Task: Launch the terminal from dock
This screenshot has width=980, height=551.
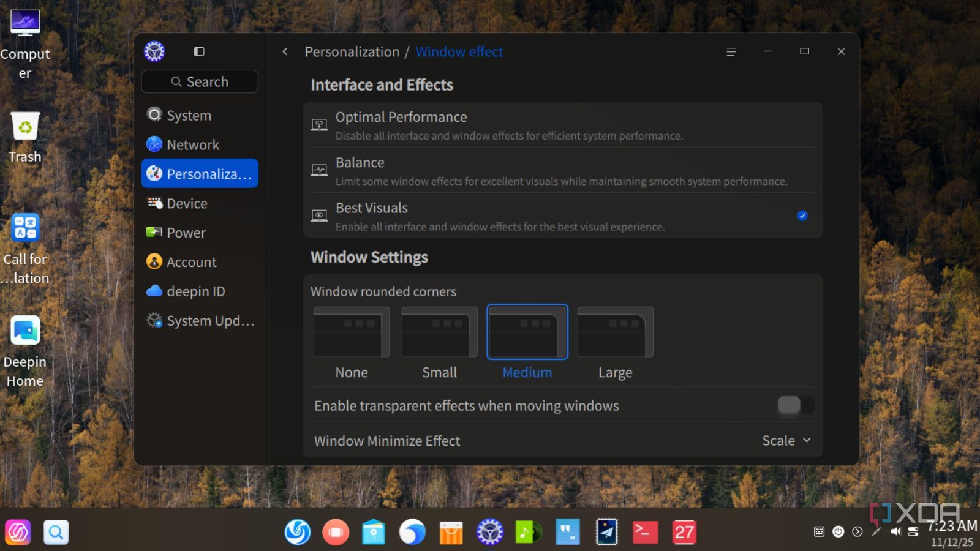Action: (646, 532)
